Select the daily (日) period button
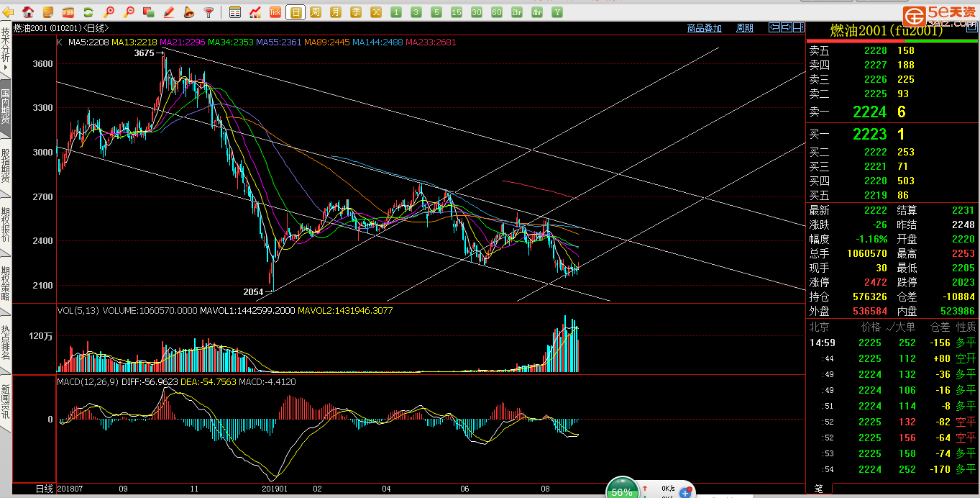980x498 pixels. coord(296,12)
